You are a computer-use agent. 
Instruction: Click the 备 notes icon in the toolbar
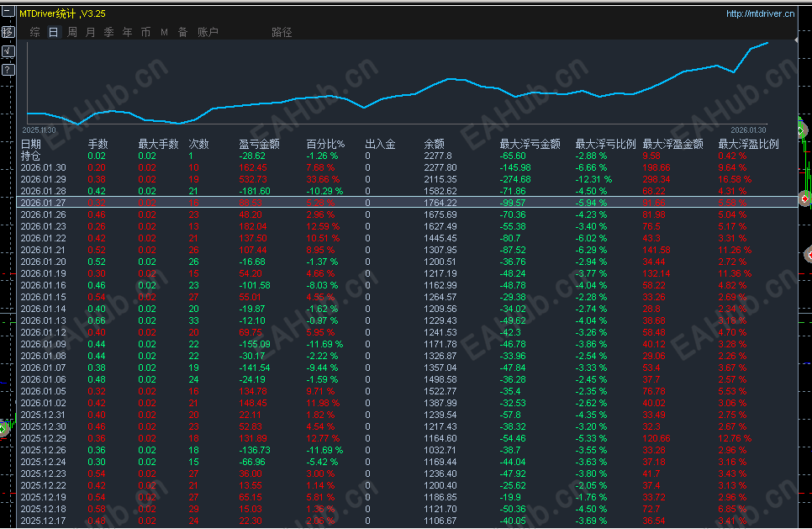(182, 32)
